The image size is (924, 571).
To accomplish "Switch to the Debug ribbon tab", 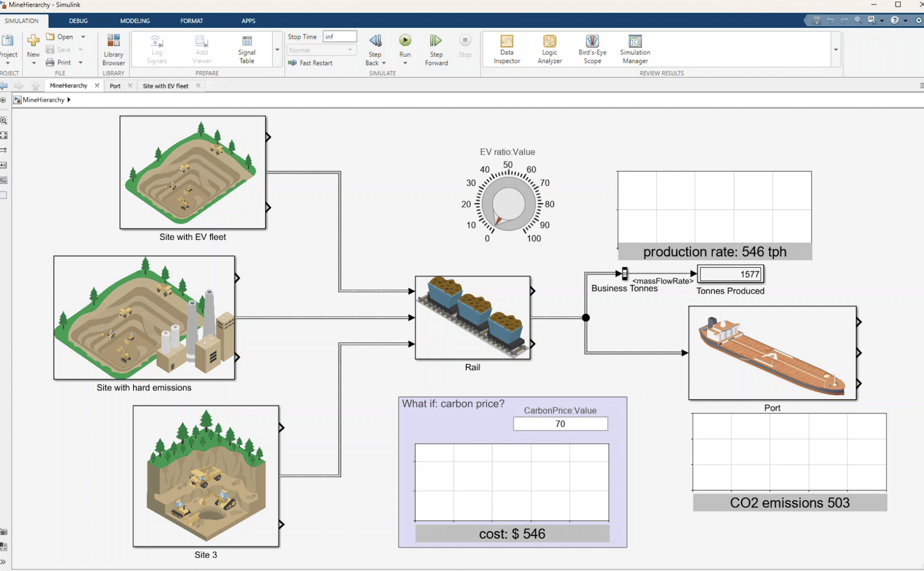I will coord(78,21).
